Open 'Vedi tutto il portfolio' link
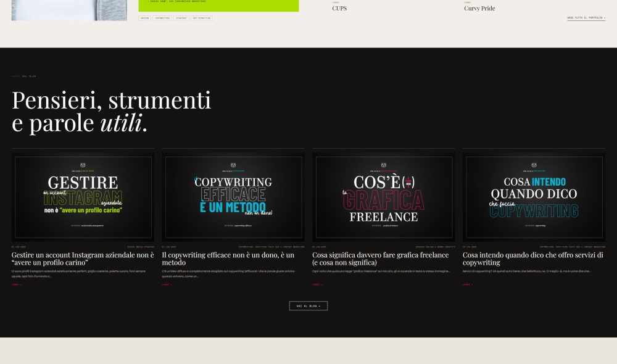The width and height of the screenshot is (617, 364). tap(586, 18)
